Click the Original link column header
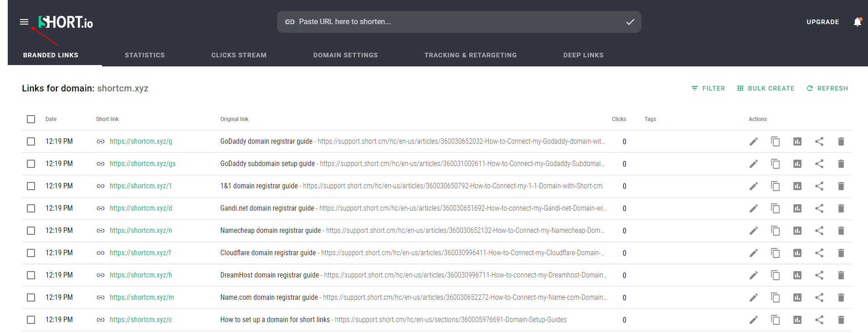The image size is (868, 333). (x=234, y=119)
